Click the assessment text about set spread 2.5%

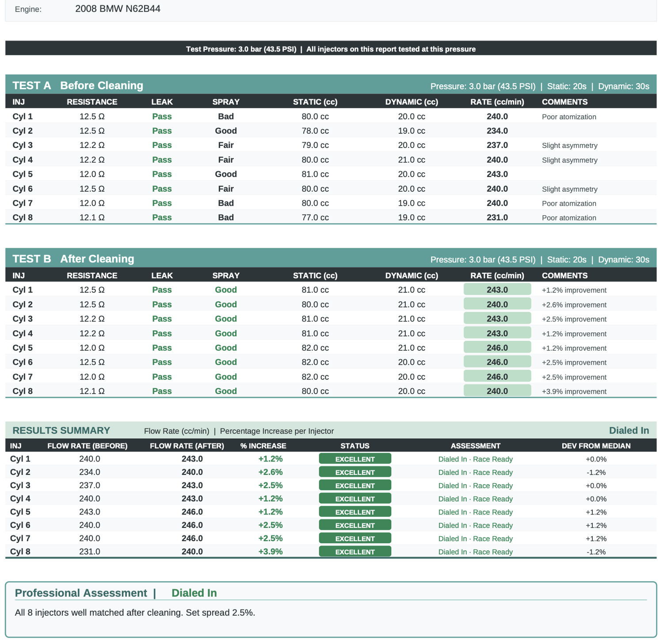coord(135,613)
